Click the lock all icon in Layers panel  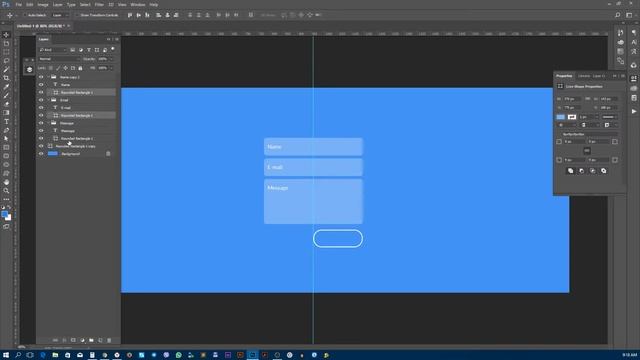(x=80, y=68)
